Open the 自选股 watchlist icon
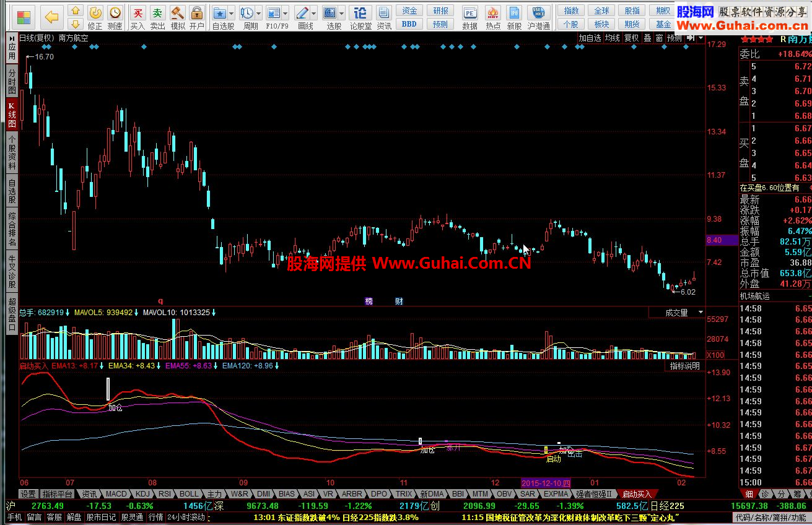The image size is (812, 525). point(219,12)
